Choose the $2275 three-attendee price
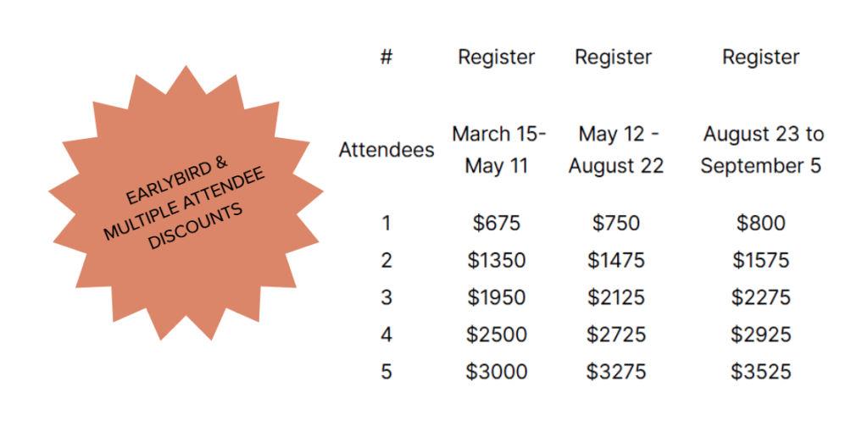The height and width of the screenshot is (421, 868). pos(760,297)
